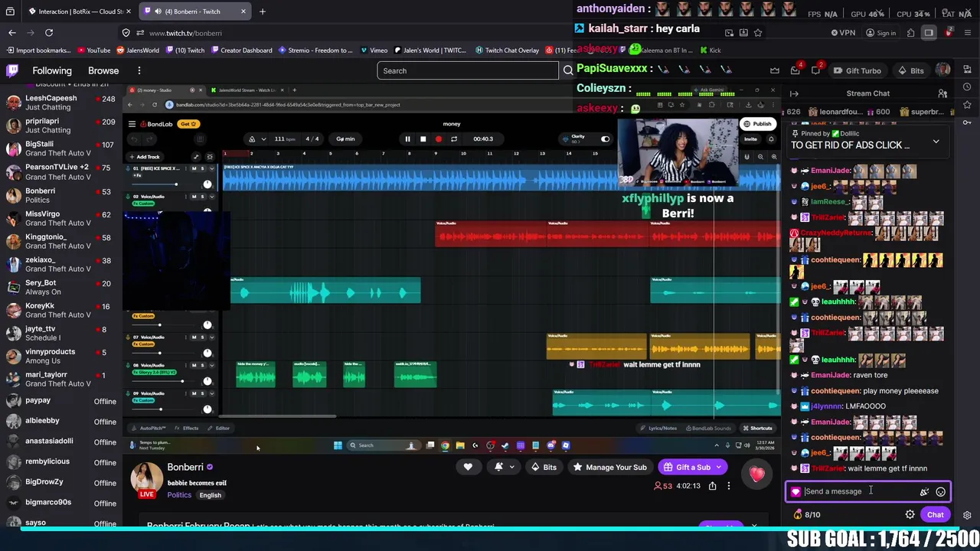This screenshot has width=980, height=551.
Task: Open Lyrics/Notes panel
Action: click(x=659, y=429)
